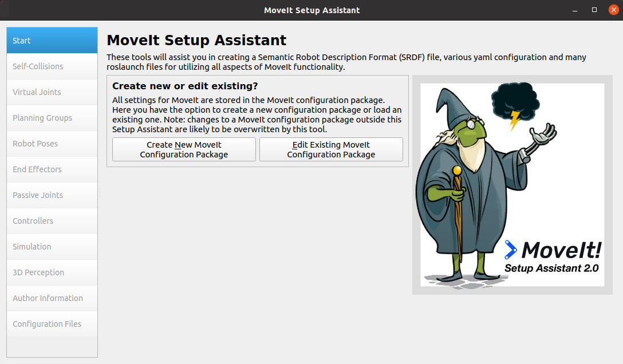Open the Controllers page

click(52, 221)
